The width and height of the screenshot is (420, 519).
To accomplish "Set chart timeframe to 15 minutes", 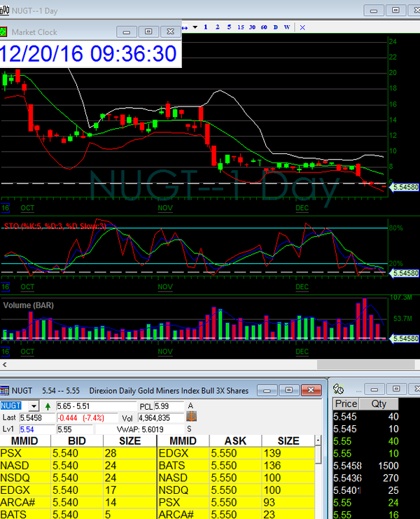I will (241, 27).
